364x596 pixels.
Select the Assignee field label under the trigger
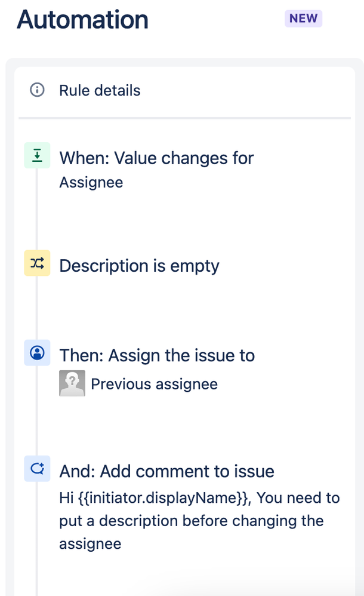pos(91,182)
